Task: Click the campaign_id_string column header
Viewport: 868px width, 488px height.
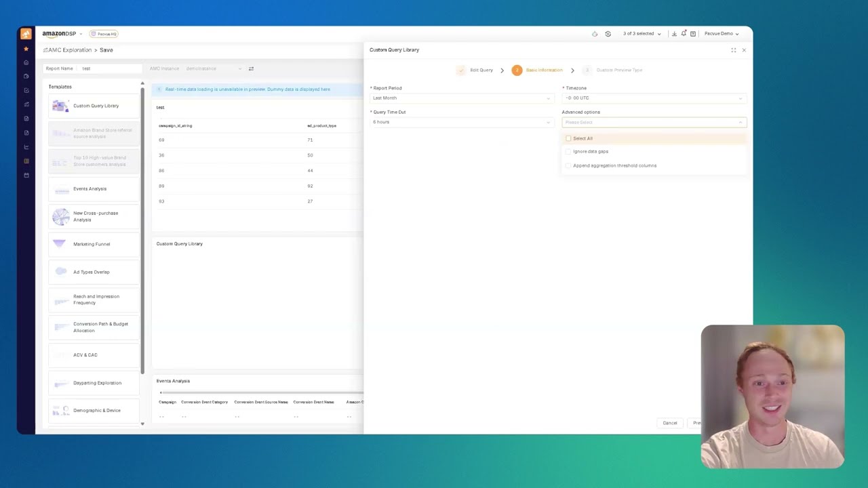Action: [175, 126]
